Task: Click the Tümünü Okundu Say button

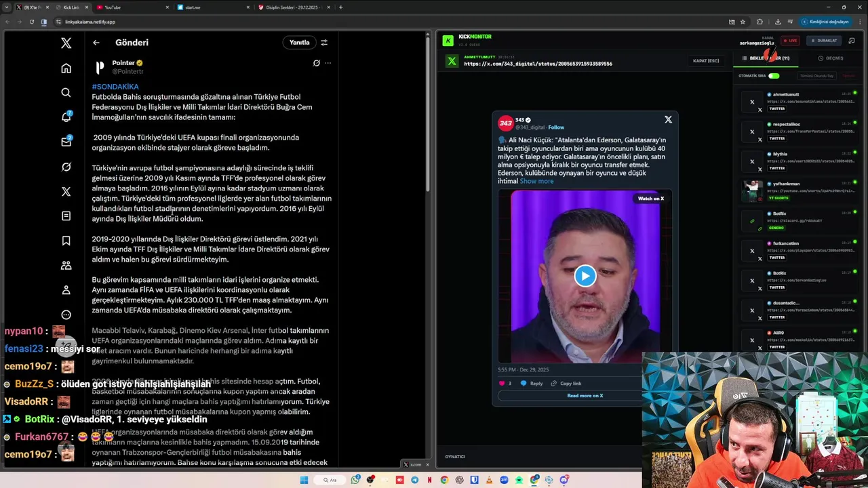Action: click(x=816, y=76)
